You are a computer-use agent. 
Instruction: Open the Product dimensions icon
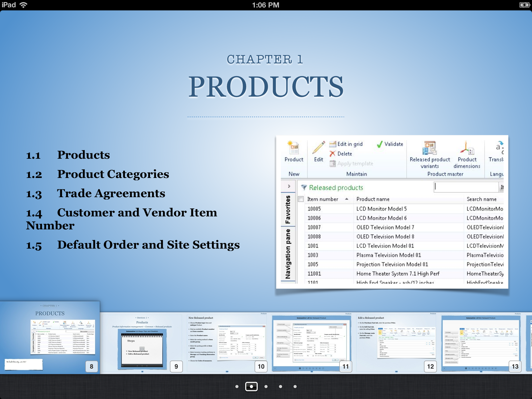pyautogui.click(x=467, y=148)
